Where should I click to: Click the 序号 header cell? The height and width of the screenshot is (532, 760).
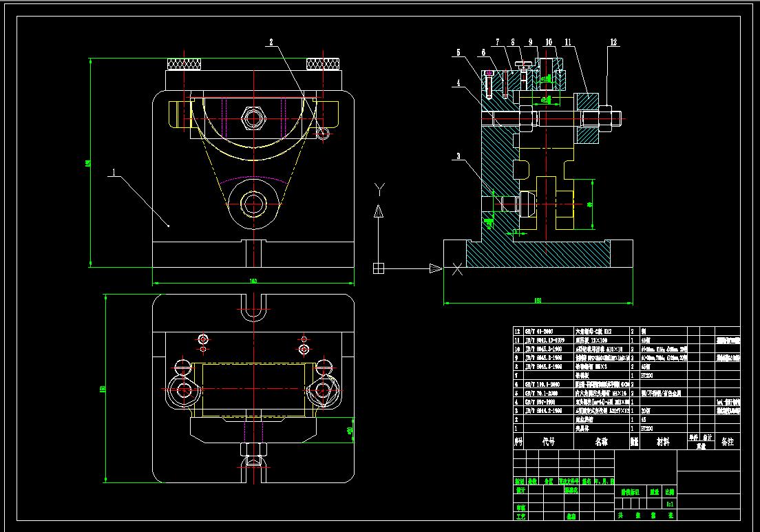(x=518, y=442)
